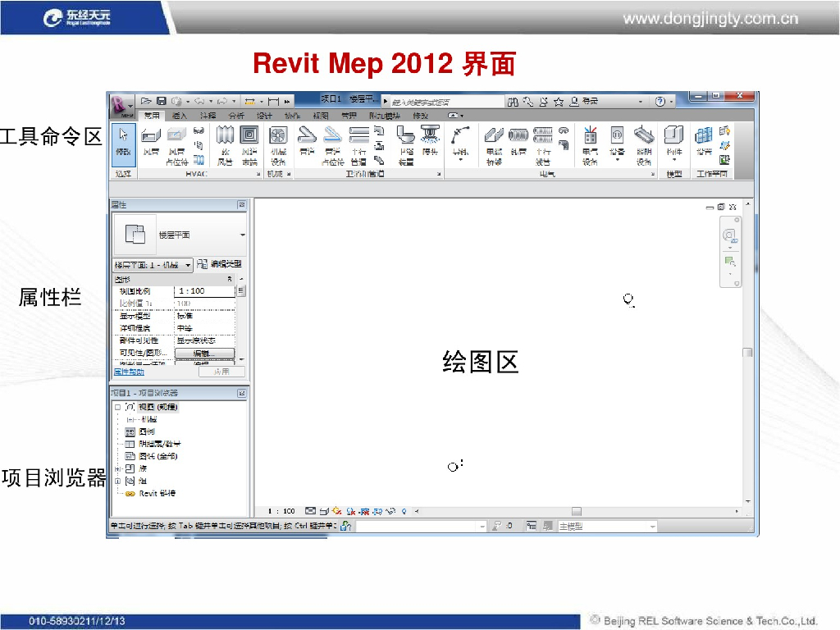Switch to the Insert ribbon tab
The width and height of the screenshot is (840, 630).
click(180, 116)
